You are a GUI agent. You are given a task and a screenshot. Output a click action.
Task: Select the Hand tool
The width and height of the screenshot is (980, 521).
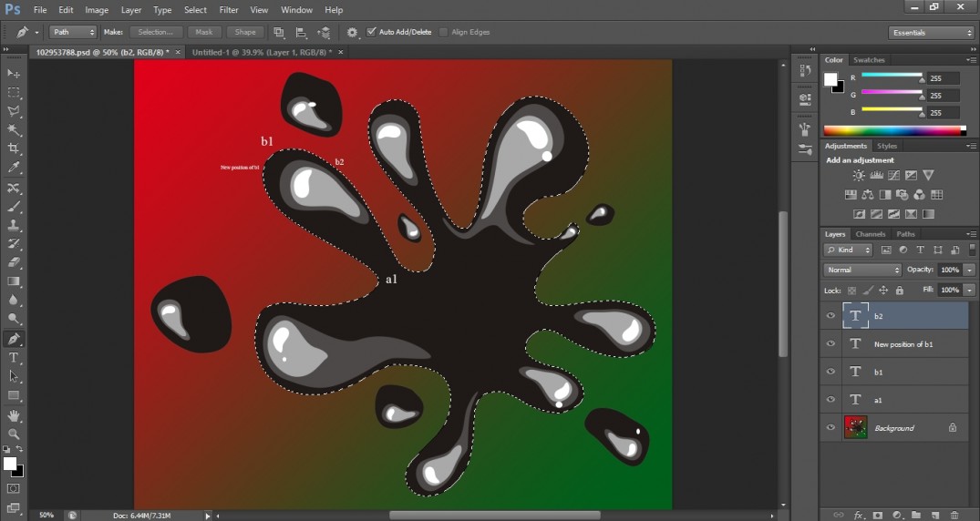coord(14,415)
